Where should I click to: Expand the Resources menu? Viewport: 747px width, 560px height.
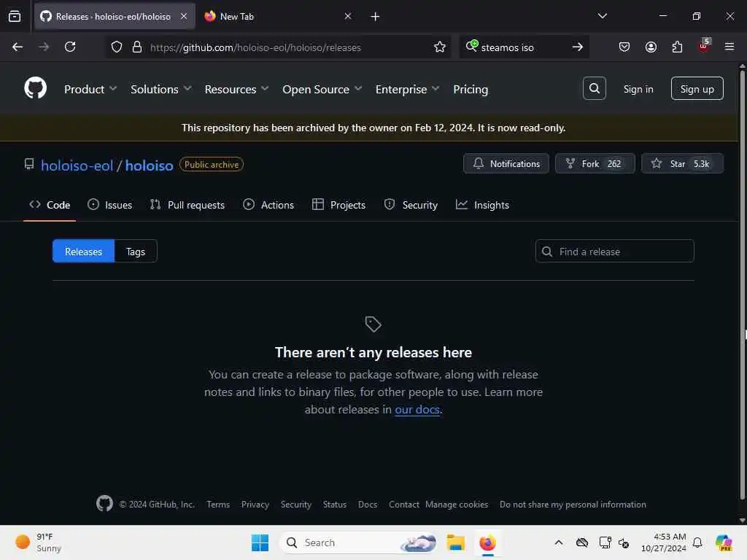(237, 89)
